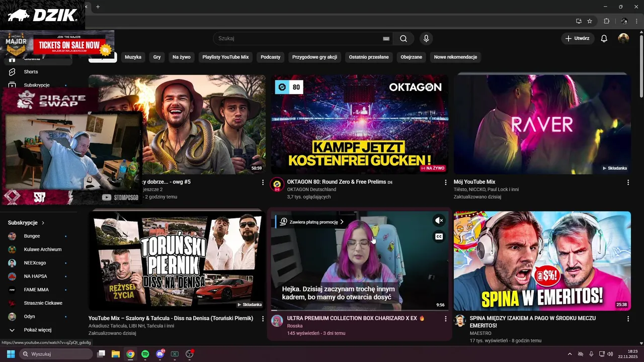644x362 pixels.
Task: Open a new browser tab with plus
Action: [98, 7]
